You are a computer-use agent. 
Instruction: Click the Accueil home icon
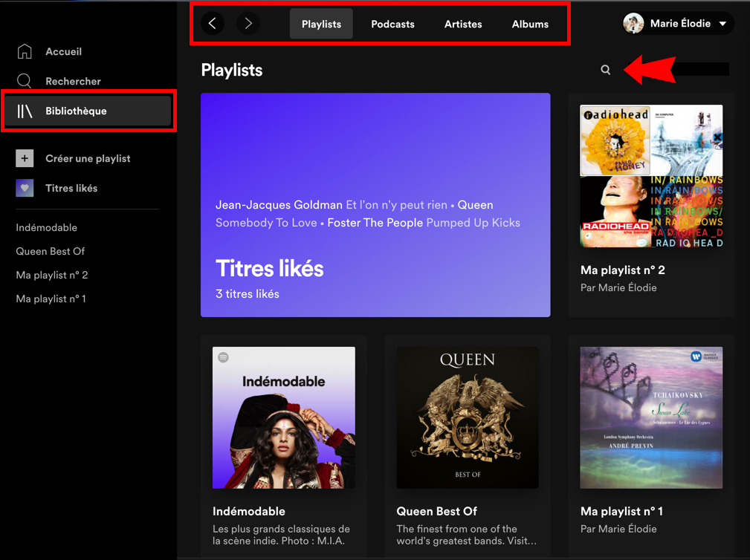(x=25, y=51)
